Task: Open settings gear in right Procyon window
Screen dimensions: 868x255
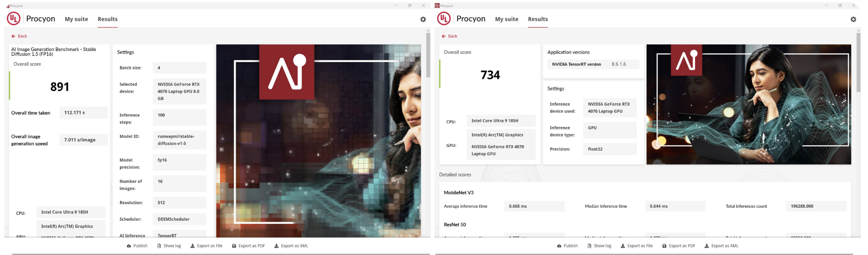Action: (x=853, y=19)
